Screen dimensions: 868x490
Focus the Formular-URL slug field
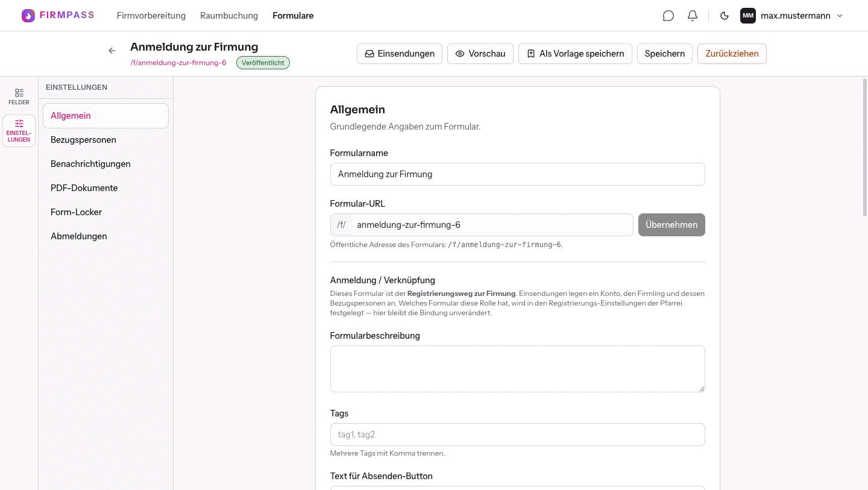point(492,225)
